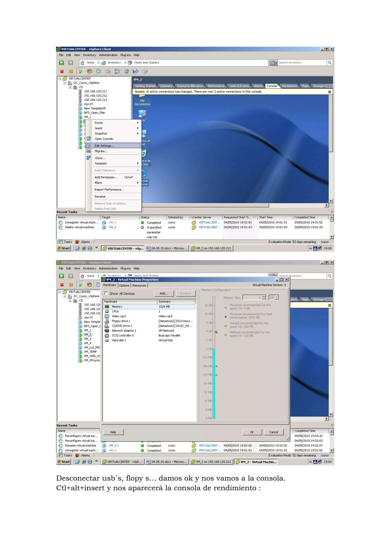Screen dimensions: 392x555
Task: Click the Migrate icon in the context menu
Action: tap(89, 151)
